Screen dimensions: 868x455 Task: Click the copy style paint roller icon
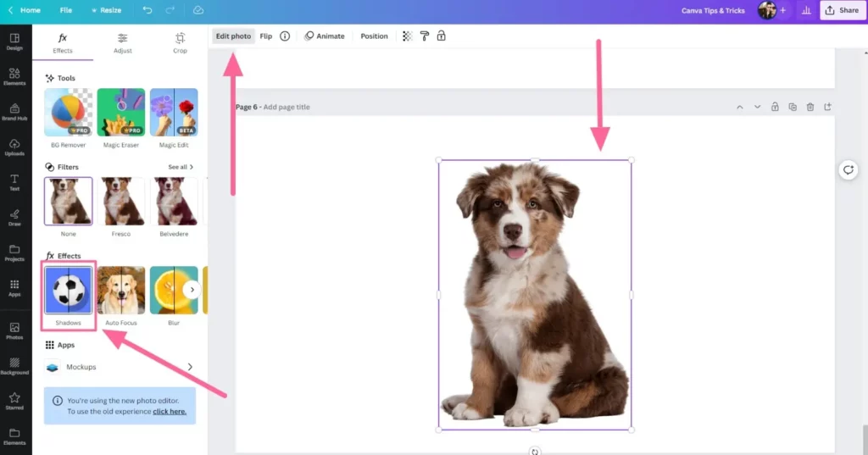(425, 36)
